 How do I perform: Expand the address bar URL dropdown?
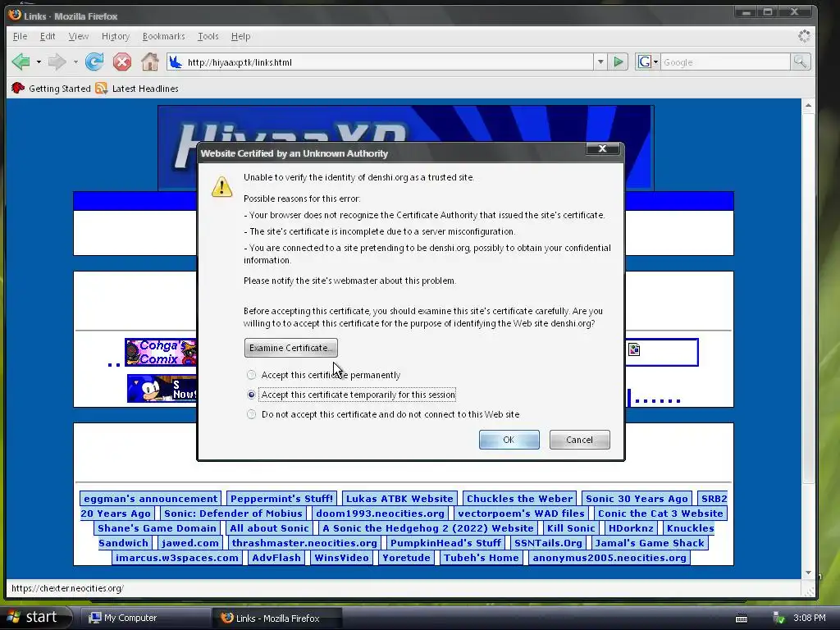[x=600, y=62]
